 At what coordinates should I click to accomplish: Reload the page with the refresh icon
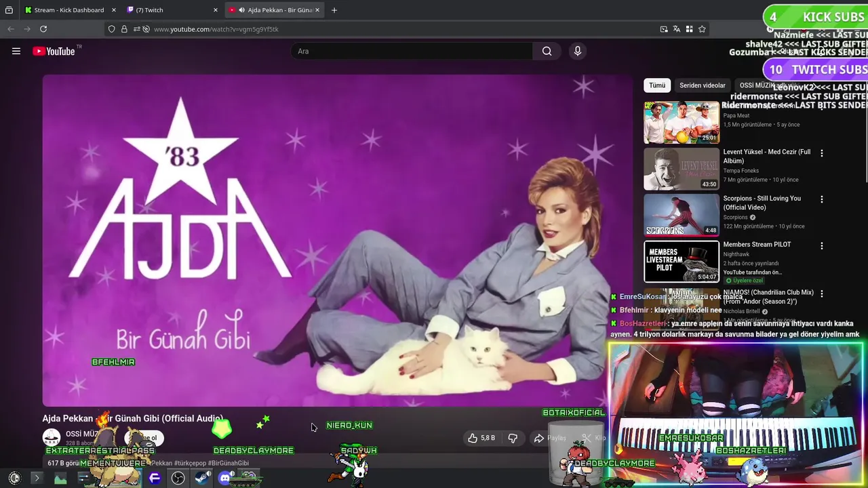pos(43,29)
